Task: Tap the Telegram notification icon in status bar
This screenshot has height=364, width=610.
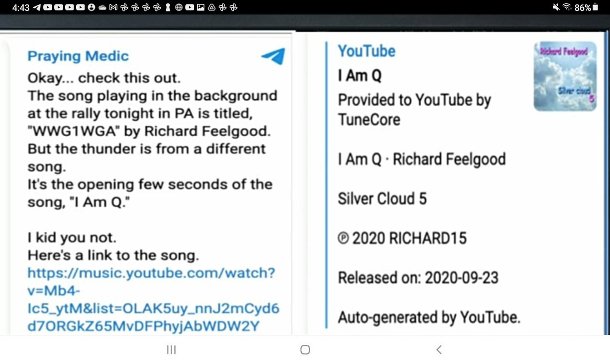Action: click(x=37, y=8)
